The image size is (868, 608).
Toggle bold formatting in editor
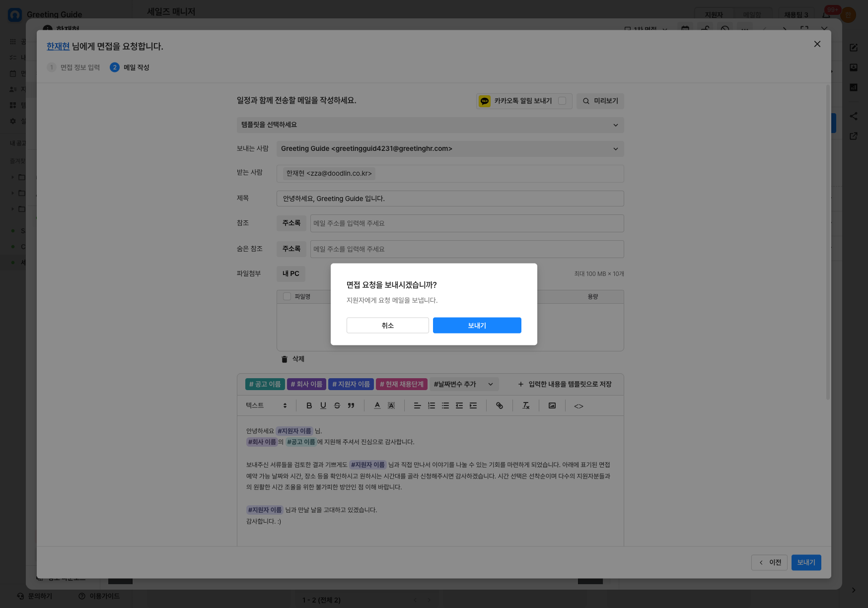[x=309, y=405]
